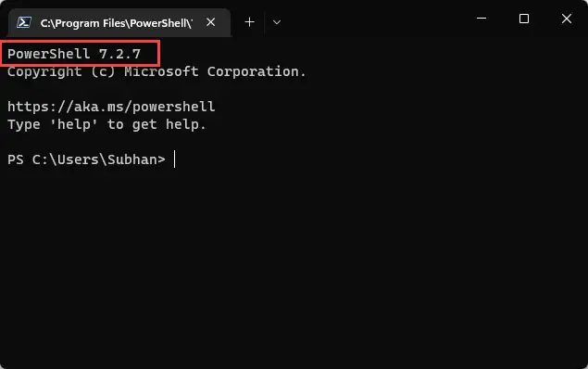Click the word Microsoft in the copyright line
Viewport: 588px width, 369px height.
(162, 71)
